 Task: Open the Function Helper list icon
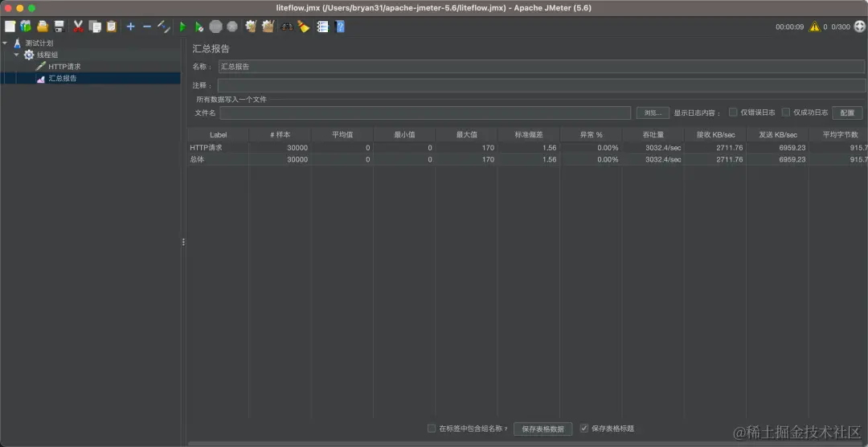pos(323,26)
